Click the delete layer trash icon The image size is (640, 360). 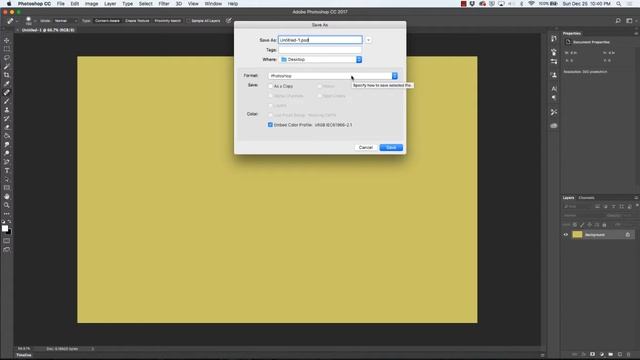pos(629,354)
